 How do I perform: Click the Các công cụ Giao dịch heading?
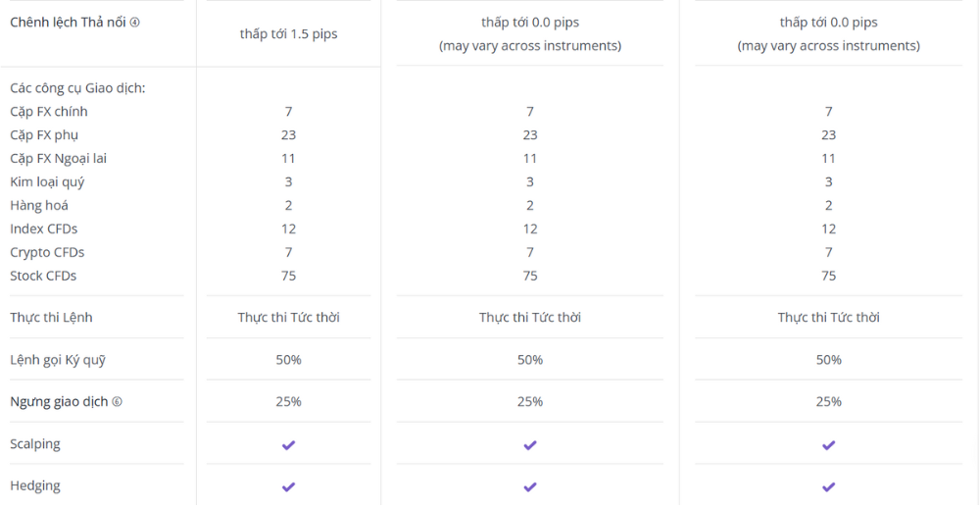click(77, 88)
